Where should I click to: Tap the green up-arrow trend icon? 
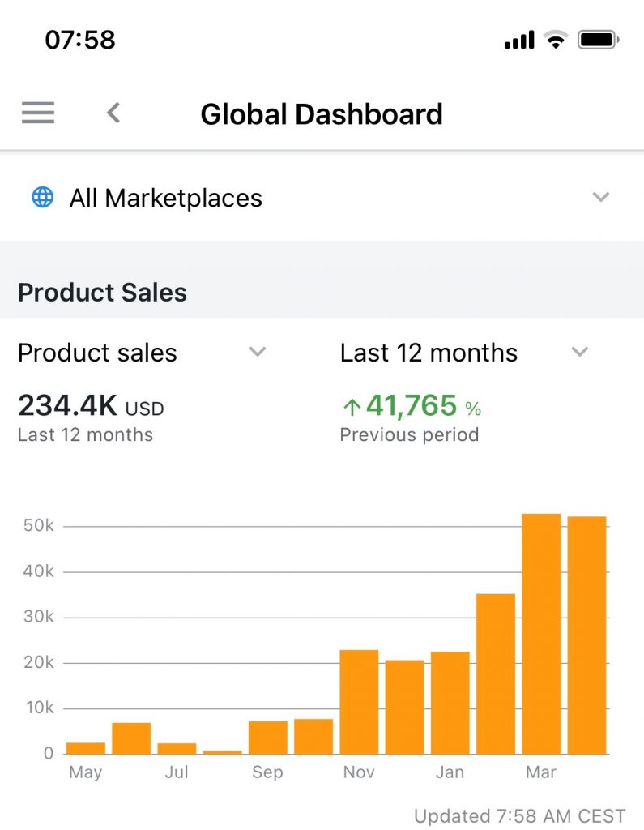point(352,405)
